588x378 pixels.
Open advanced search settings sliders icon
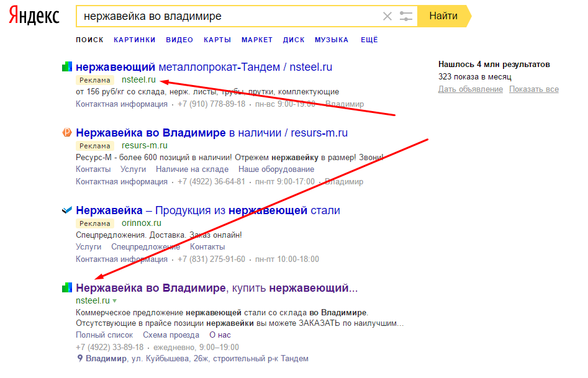click(405, 16)
